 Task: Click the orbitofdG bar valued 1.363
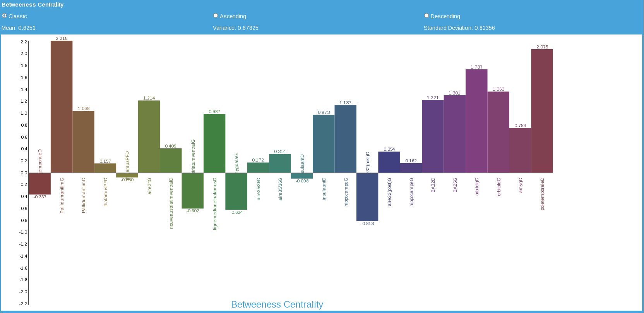pos(498,132)
